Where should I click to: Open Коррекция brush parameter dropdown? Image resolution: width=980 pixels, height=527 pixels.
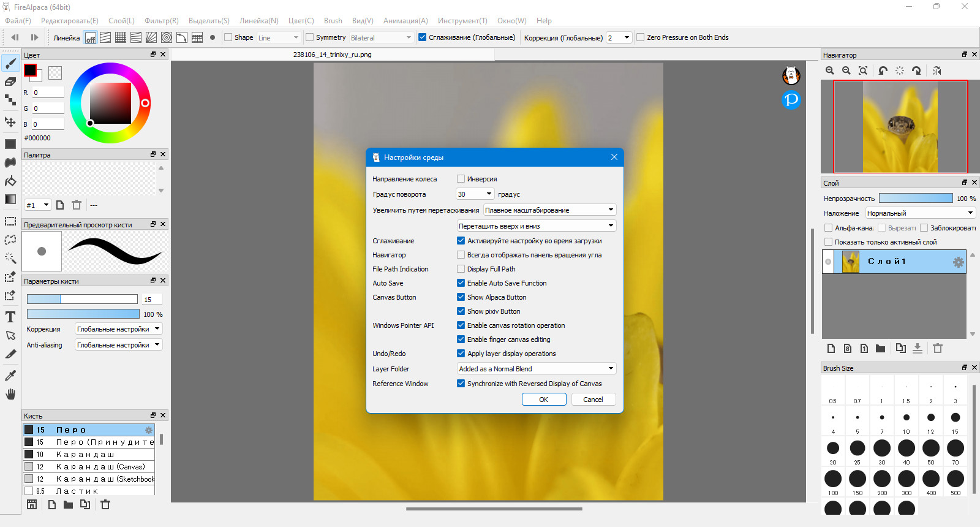pos(118,329)
